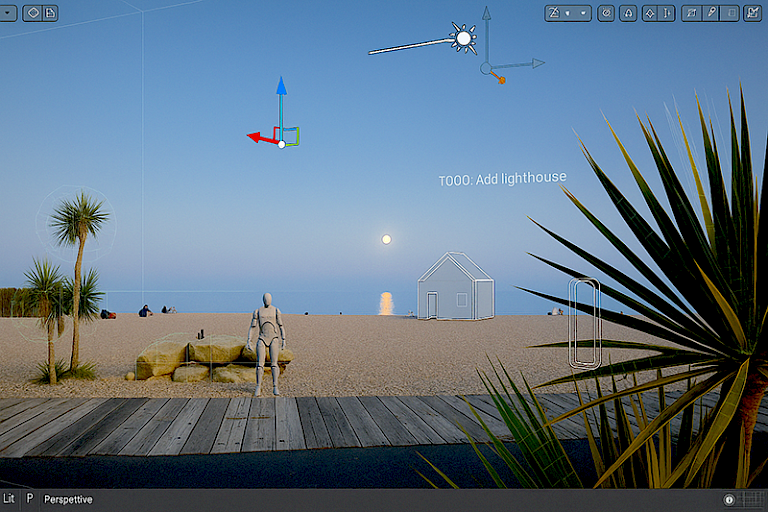Open the Lit view mode menu
The width and height of the screenshot is (768, 512).
pyautogui.click(x=9, y=499)
